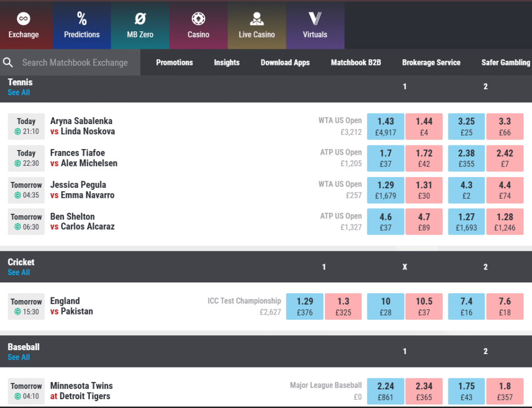Open Live Casino dealer icon
The height and width of the screenshot is (408, 532).
click(x=257, y=19)
